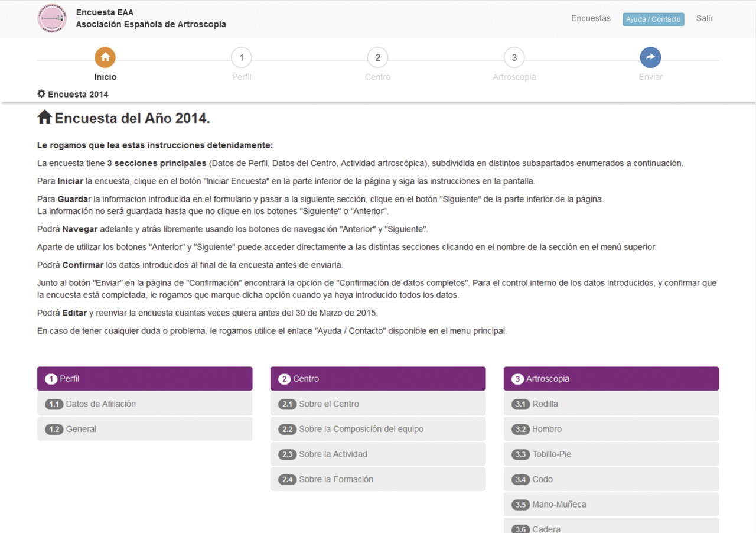
Task: Open the purple Artroscopia section header
Action: click(611, 379)
